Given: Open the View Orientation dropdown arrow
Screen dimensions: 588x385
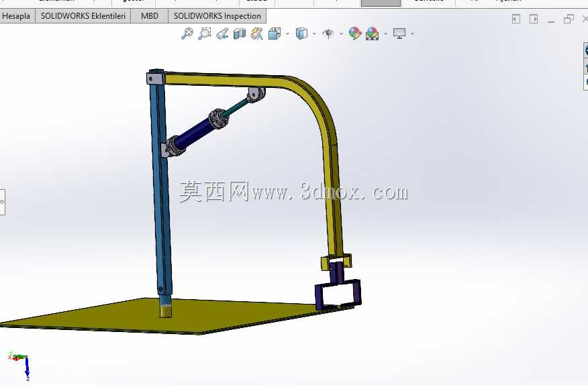Looking at the screenshot, I should [288, 34].
